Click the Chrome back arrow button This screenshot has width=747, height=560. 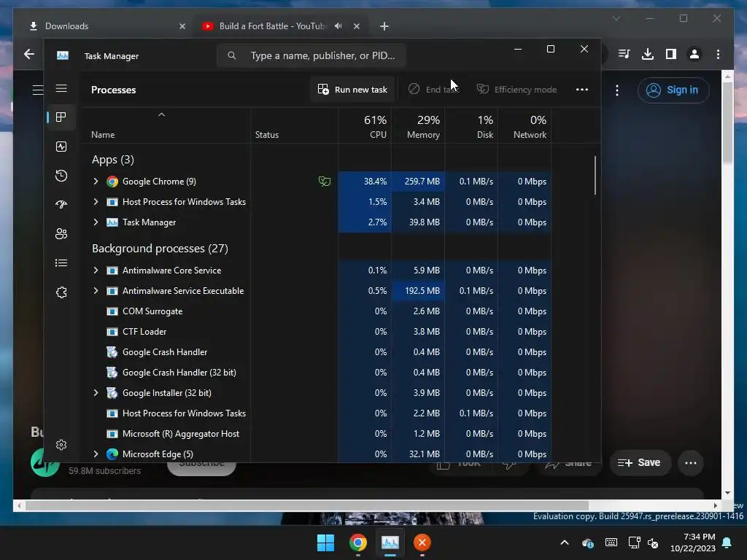coord(29,54)
